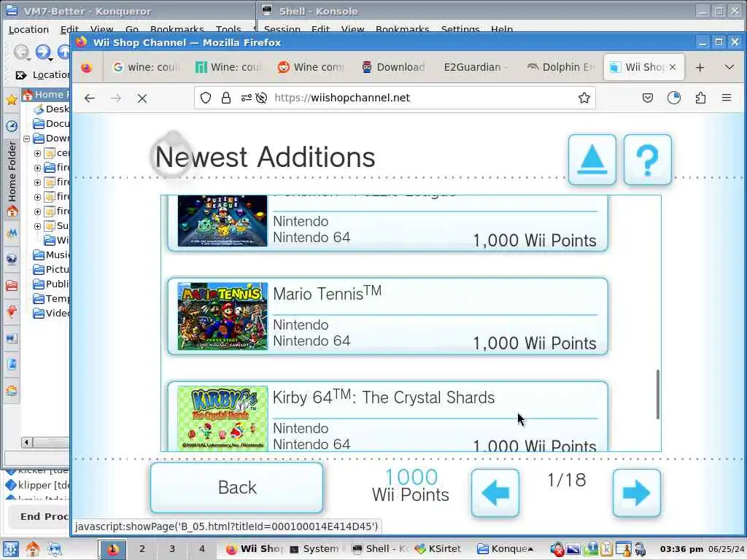Stop loading the page in Firefox
The width and height of the screenshot is (747, 560).
142,98
